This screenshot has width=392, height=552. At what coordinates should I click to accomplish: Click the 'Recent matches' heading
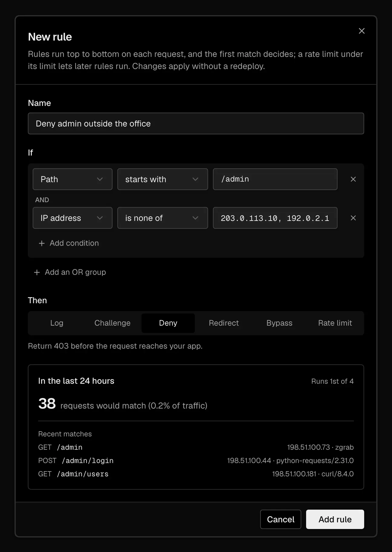pos(65,434)
